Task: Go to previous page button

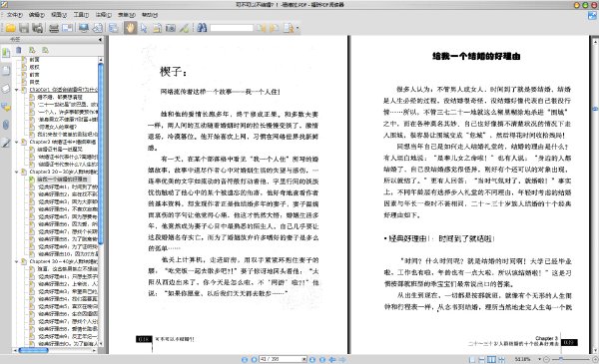Action: [254, 359]
